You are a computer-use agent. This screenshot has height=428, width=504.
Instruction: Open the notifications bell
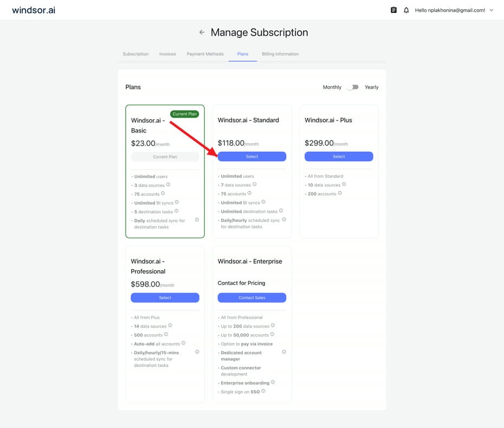(406, 10)
